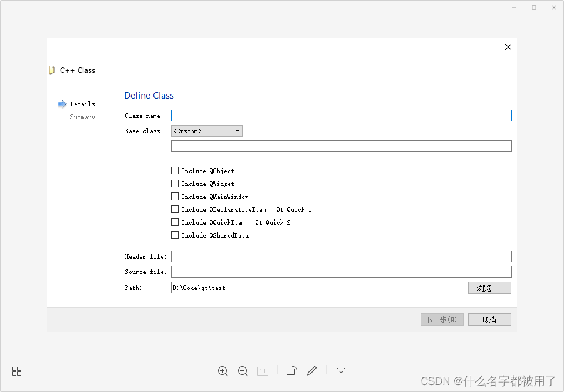This screenshot has height=392, width=564.
Task: Click the 取消 cancel button
Action: [x=489, y=320]
